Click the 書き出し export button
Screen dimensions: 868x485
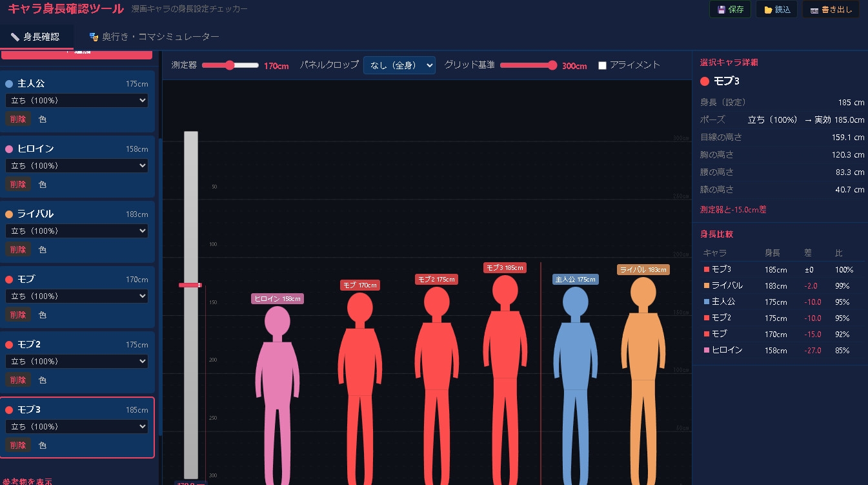pos(831,10)
